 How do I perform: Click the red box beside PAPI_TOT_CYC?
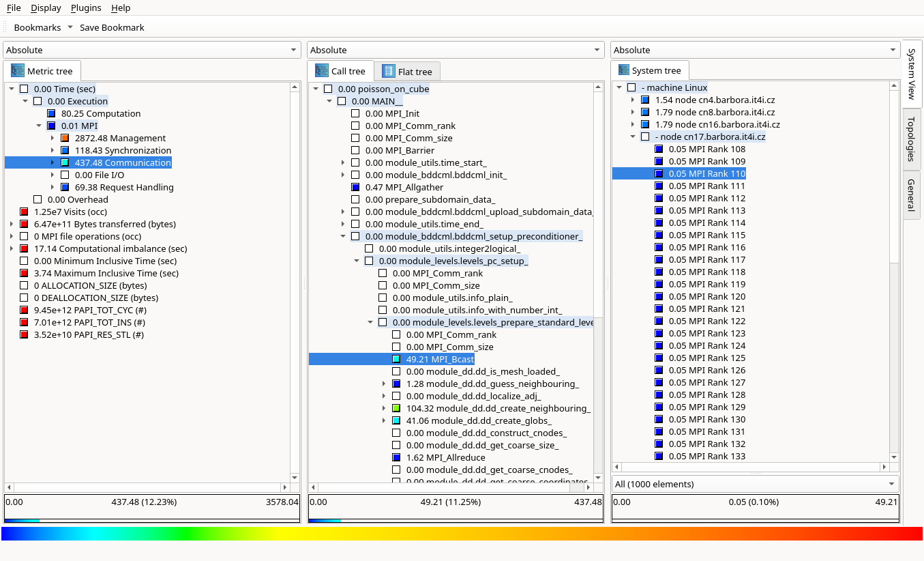pos(24,311)
